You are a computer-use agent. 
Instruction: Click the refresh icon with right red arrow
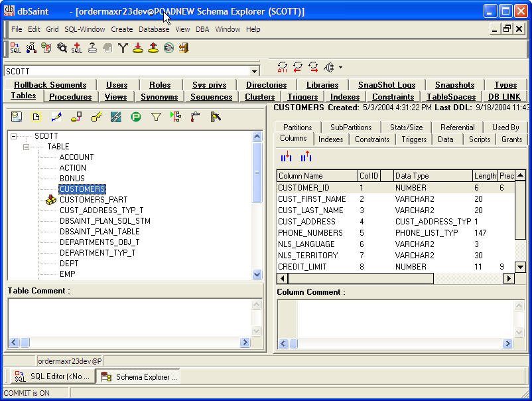pos(313,67)
